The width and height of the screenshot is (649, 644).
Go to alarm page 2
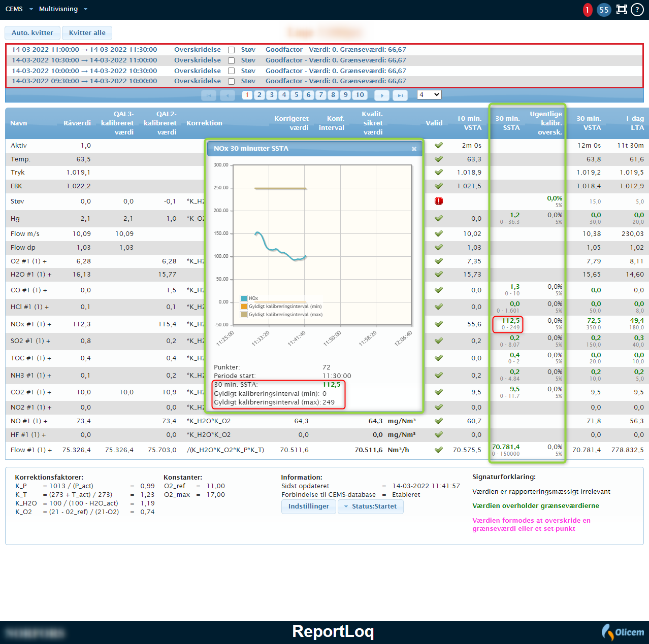[259, 95]
